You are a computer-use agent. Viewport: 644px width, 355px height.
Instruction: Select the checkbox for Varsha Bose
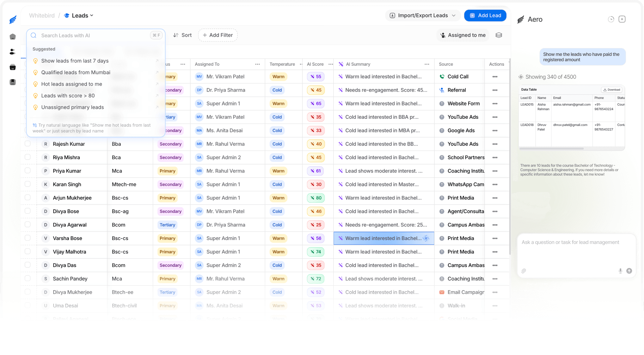pyautogui.click(x=28, y=238)
